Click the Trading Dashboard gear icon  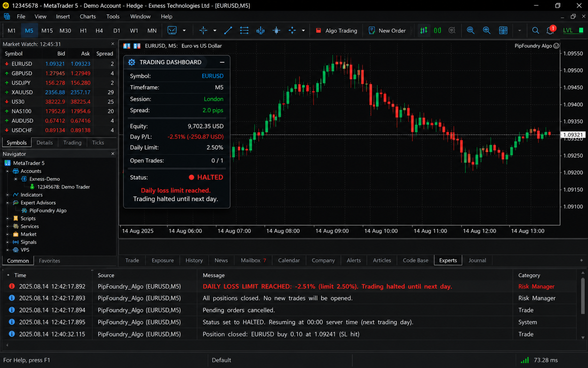(x=132, y=62)
